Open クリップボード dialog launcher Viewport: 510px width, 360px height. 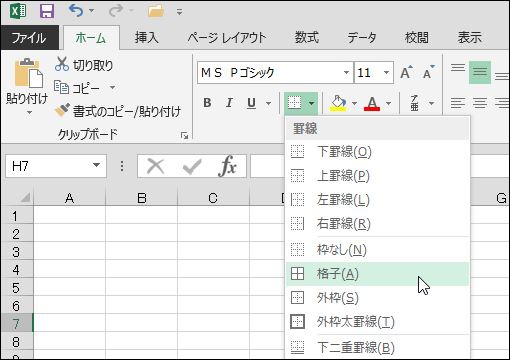(184, 135)
